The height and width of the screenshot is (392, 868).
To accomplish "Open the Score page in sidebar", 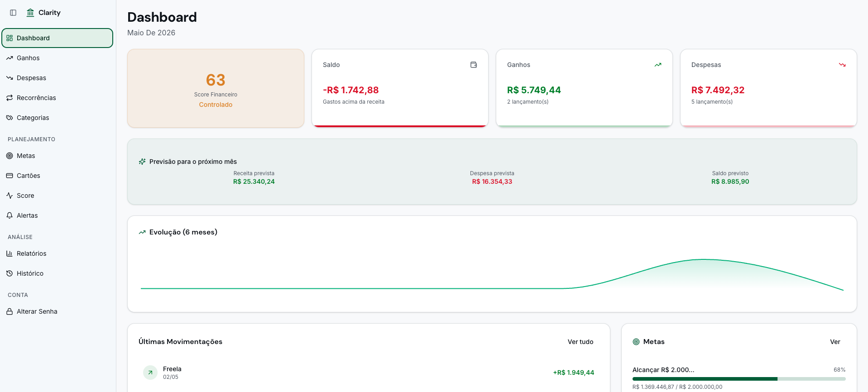I will 58,196.
